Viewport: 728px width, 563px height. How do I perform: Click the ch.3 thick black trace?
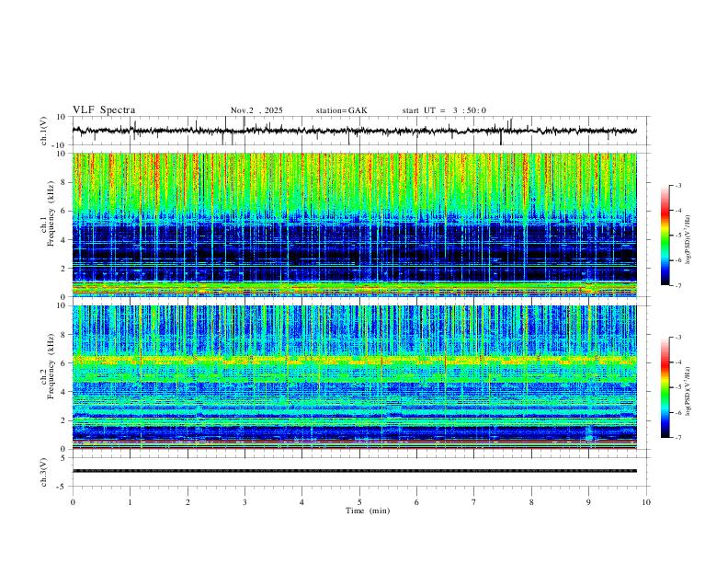coord(354,471)
